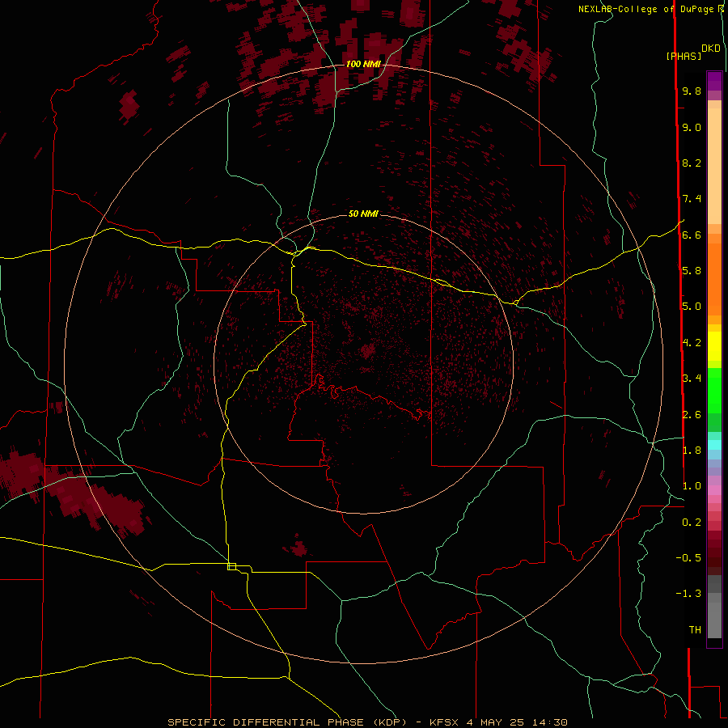Pick the pink band of the color bar
Screen dimensions: 728x728
click(x=714, y=490)
